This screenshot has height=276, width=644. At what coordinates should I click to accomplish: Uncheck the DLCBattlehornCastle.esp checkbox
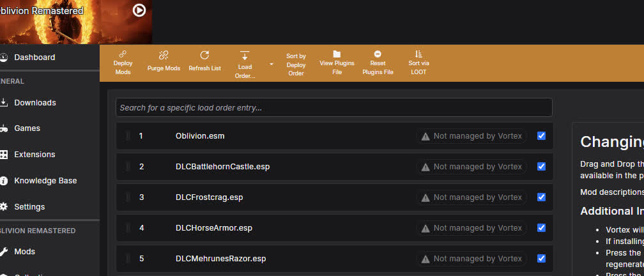541,167
